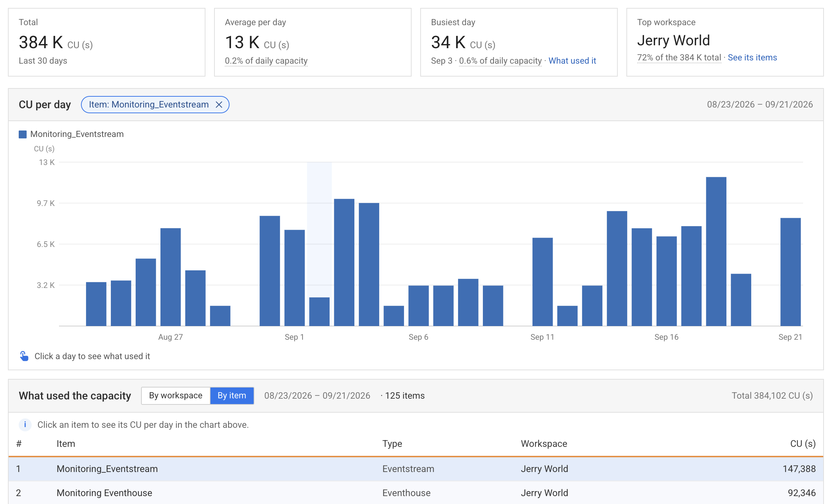The image size is (834, 504).
Task: Select the Monitoring_Eventstream table row
Action: pos(416,469)
